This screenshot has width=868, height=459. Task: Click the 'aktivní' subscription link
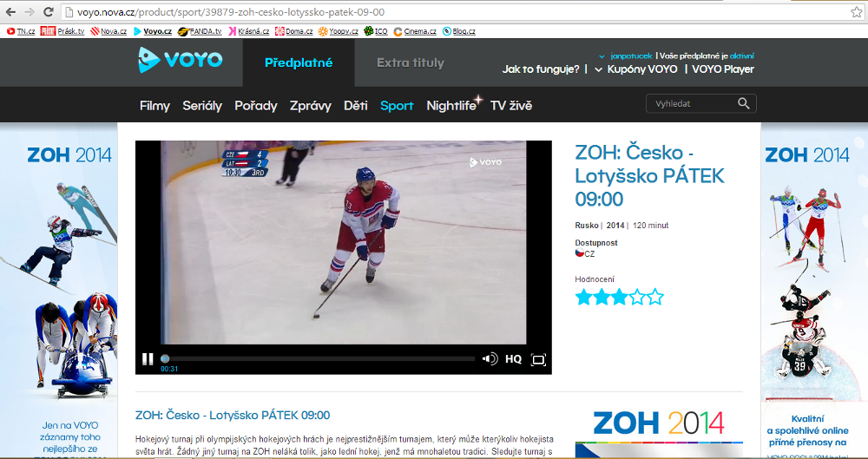pyautogui.click(x=742, y=56)
